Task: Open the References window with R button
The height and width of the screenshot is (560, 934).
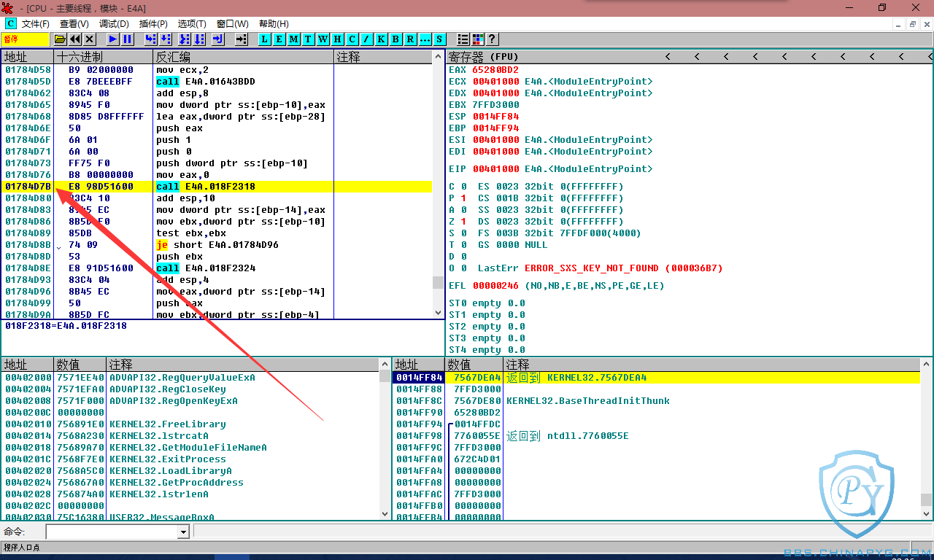Action: (411, 39)
